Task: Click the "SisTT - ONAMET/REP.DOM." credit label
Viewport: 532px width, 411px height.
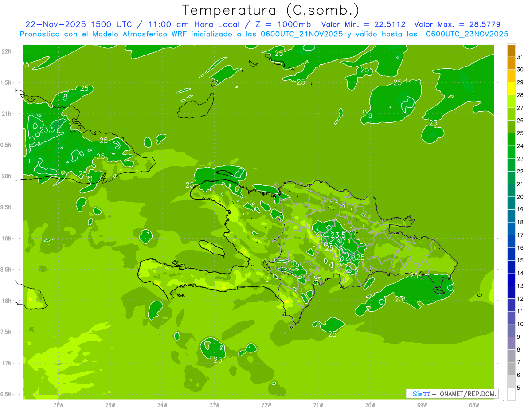Action: pyautogui.click(x=452, y=394)
